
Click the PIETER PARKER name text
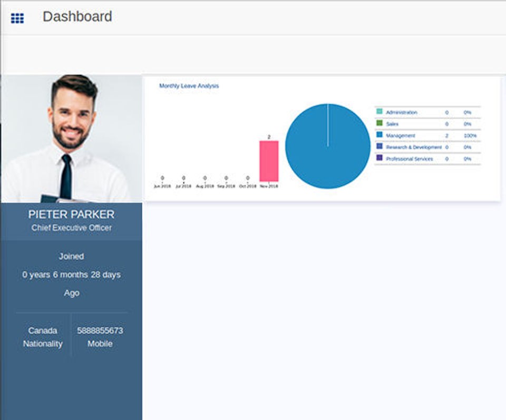tap(71, 214)
